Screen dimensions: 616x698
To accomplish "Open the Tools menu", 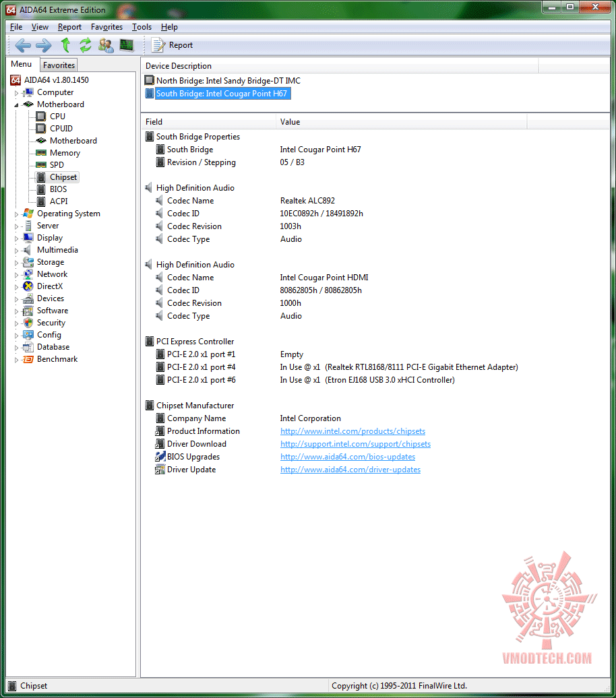I will pyautogui.click(x=142, y=27).
